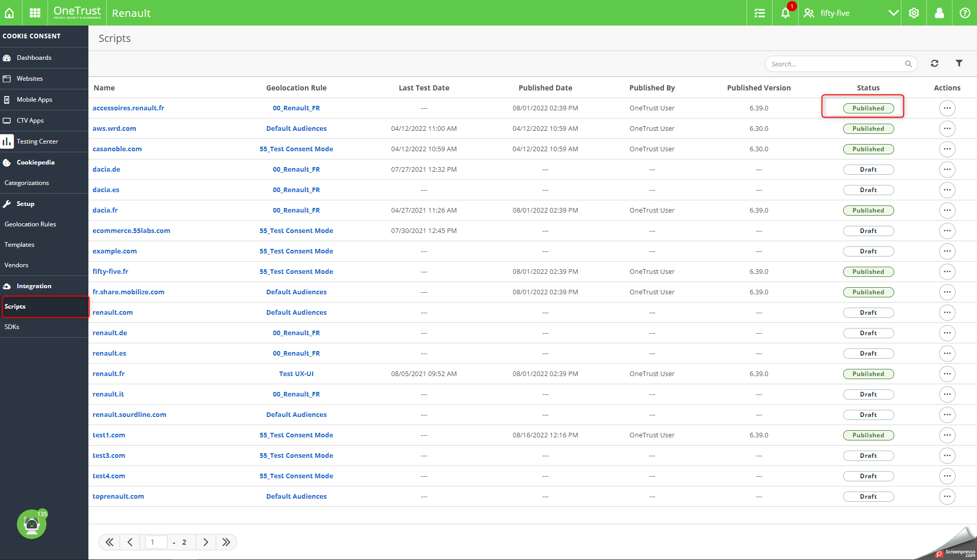
Task: Click the home icon in top bar
Action: (x=9, y=13)
